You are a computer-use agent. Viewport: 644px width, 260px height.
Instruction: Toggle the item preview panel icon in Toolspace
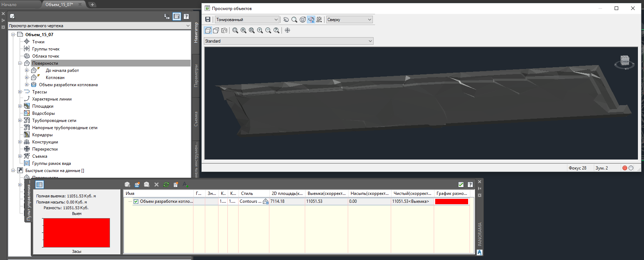(177, 16)
